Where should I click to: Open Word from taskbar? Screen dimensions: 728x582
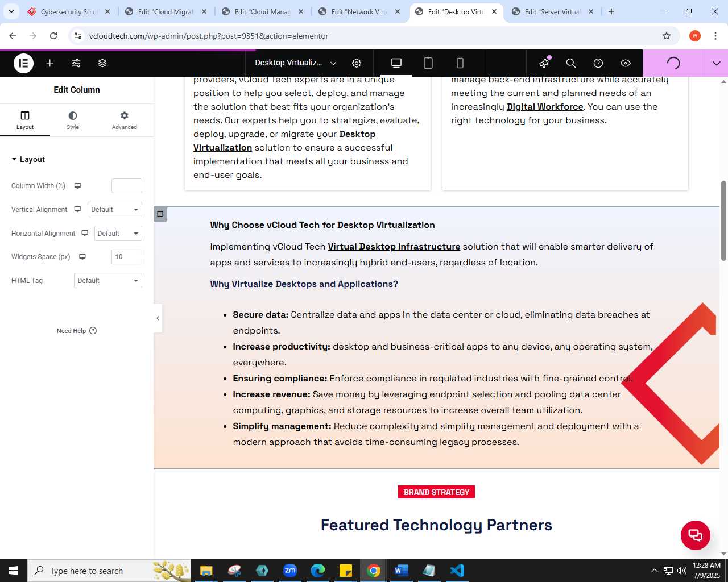click(402, 571)
